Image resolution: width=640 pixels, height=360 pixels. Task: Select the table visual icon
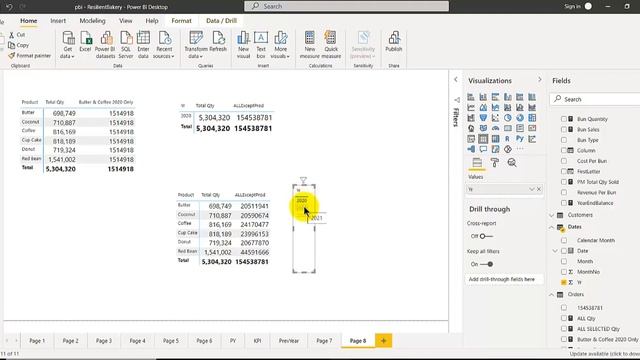coord(483,139)
